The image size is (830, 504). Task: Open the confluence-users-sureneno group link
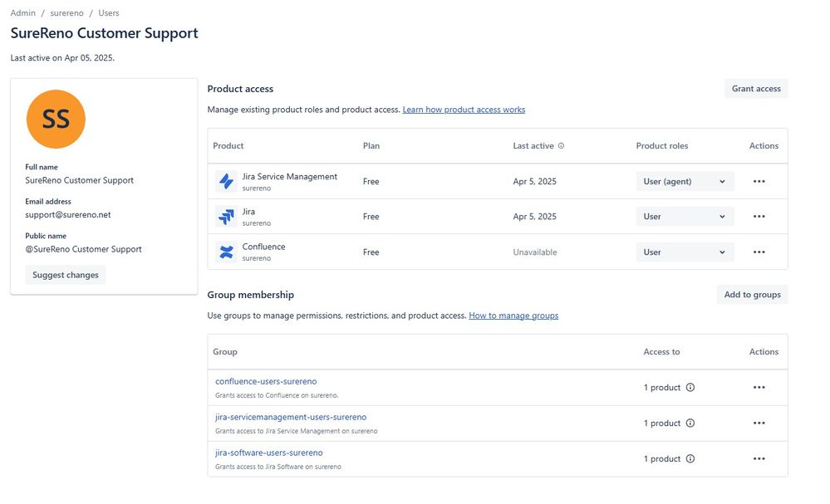point(266,381)
